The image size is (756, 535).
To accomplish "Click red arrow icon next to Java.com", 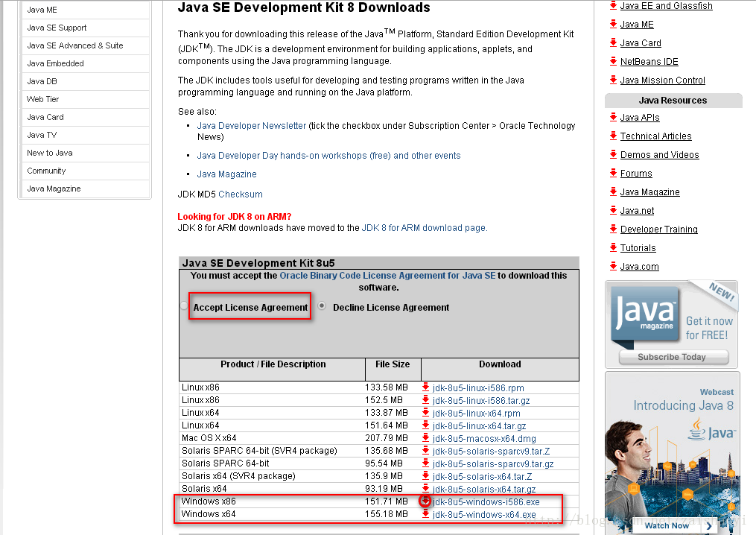I will (x=613, y=266).
